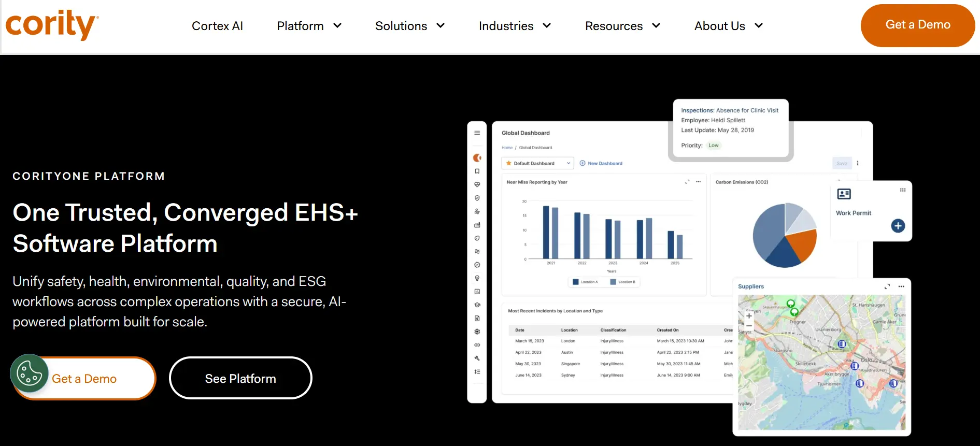Screen dimensions: 980x446
Task: Click the shield check icon in dashboard sidebar
Action: pyautogui.click(x=477, y=198)
